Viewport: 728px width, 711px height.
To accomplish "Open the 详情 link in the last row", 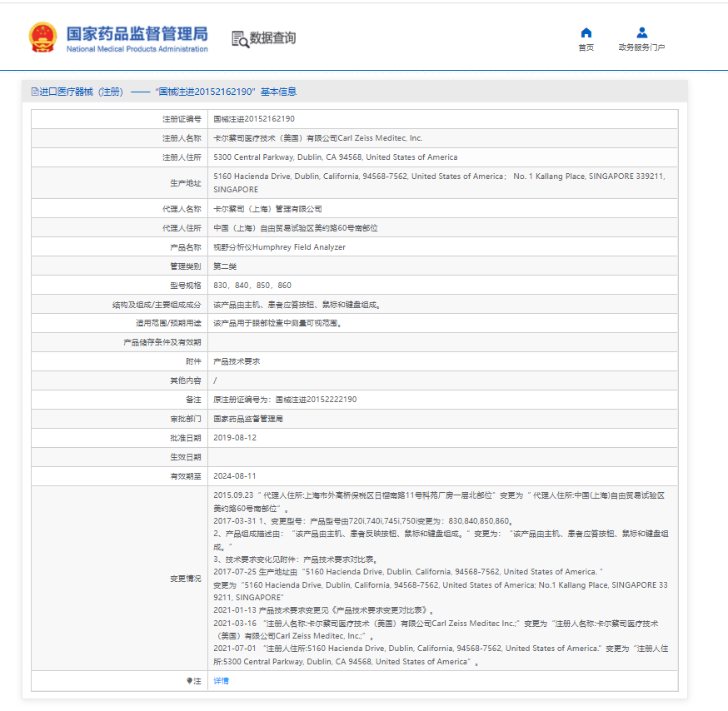I will pos(221,681).
